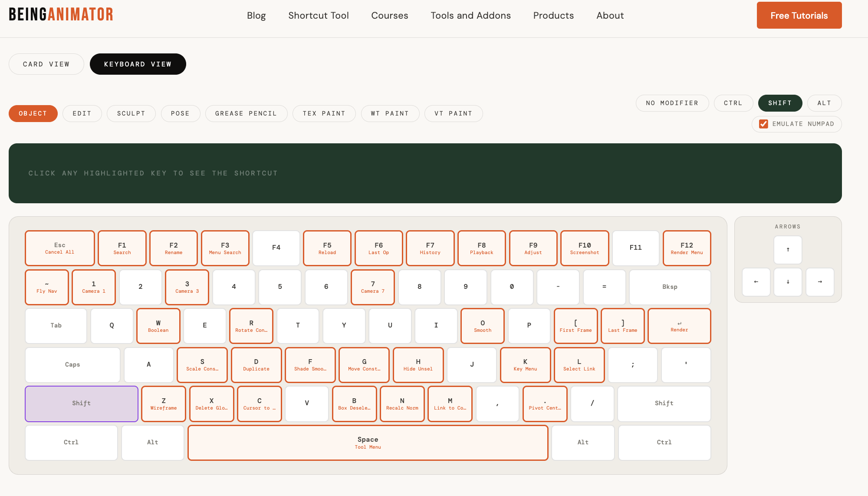
Task: Click the F6 Last Op key
Action: (x=379, y=248)
